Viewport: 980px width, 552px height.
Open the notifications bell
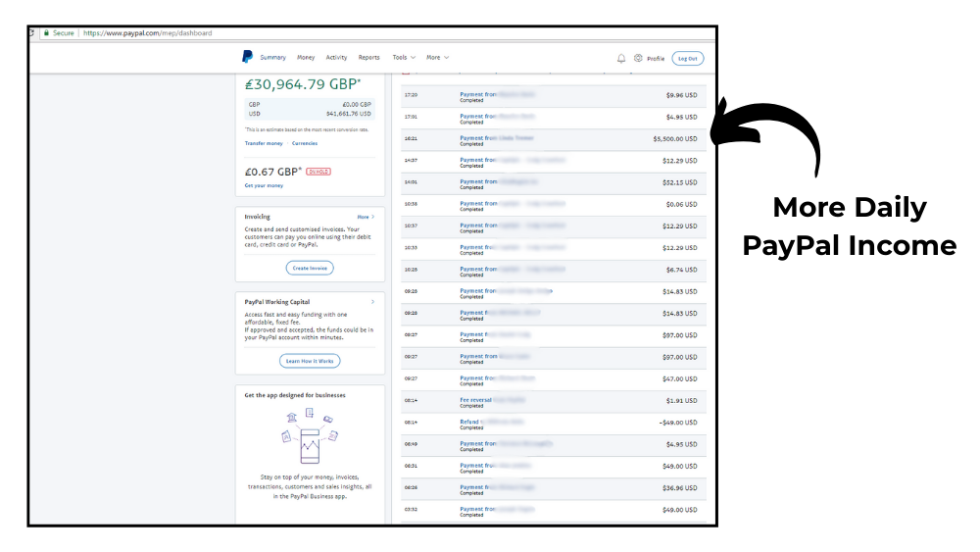pyautogui.click(x=621, y=58)
